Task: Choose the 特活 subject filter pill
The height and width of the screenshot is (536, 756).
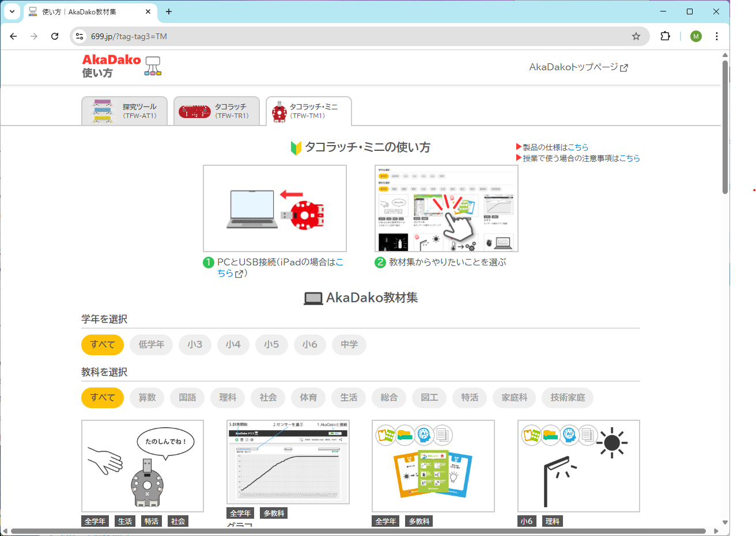Action: coord(470,398)
